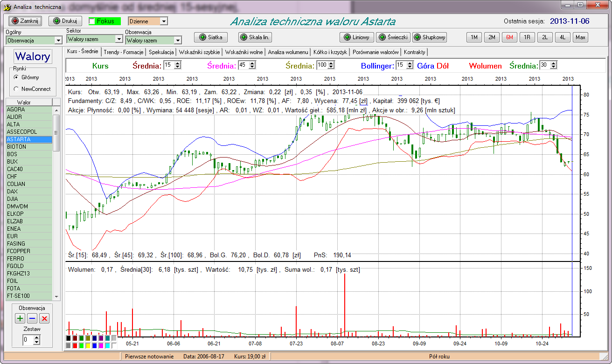Screen dimensions: 612x364
Task: Adjust the Bollinger 15 stepper
Action: point(410,66)
